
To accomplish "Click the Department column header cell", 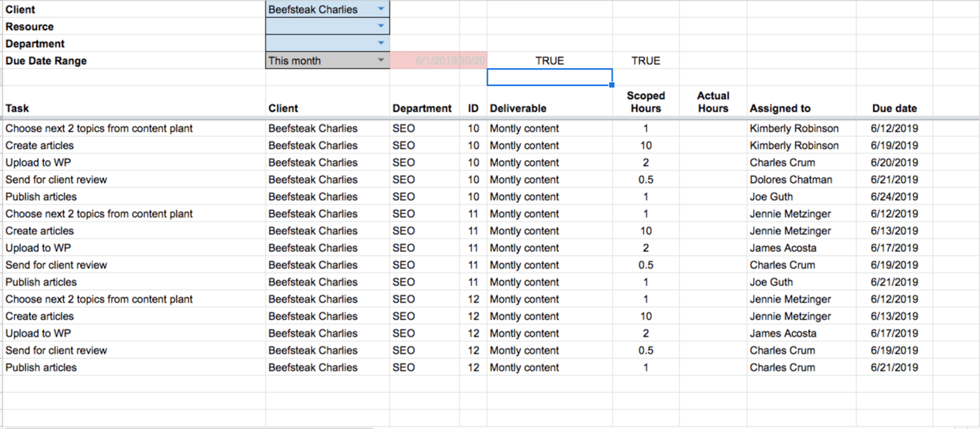I will click(422, 108).
